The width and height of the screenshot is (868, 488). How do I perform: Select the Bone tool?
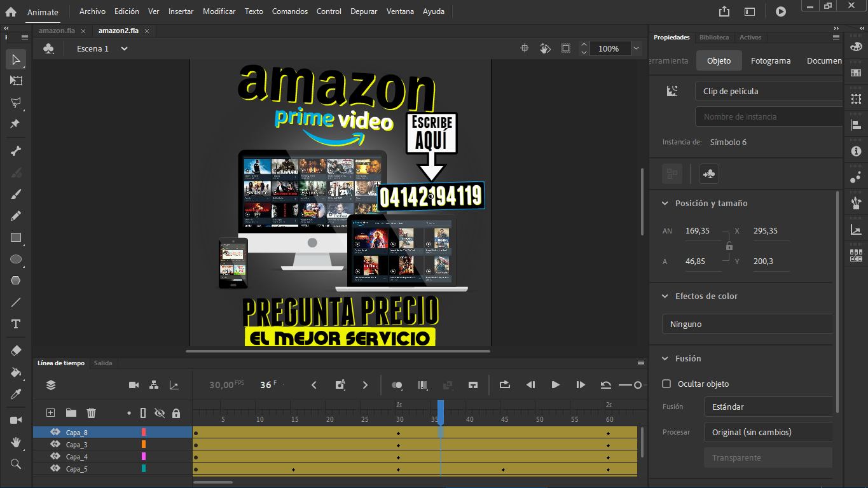point(16,151)
